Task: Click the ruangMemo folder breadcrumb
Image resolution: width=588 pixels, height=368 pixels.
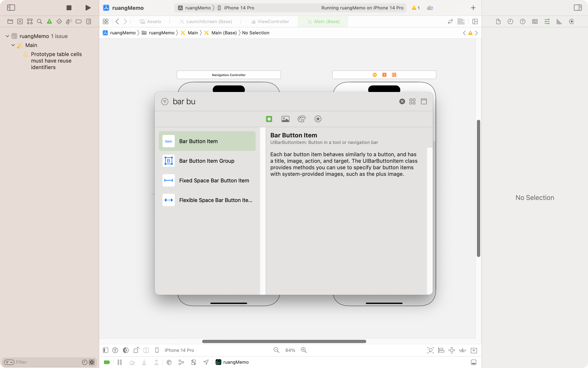Action: (x=158, y=33)
